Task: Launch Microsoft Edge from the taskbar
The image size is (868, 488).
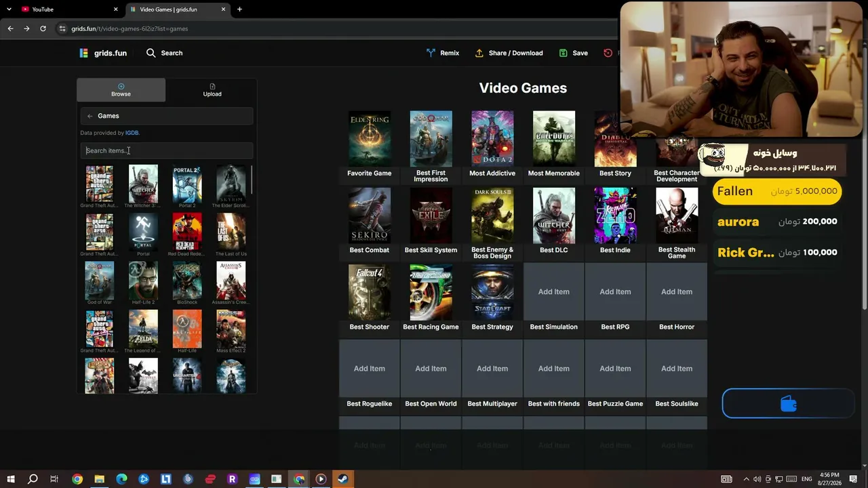Action: click(x=121, y=479)
